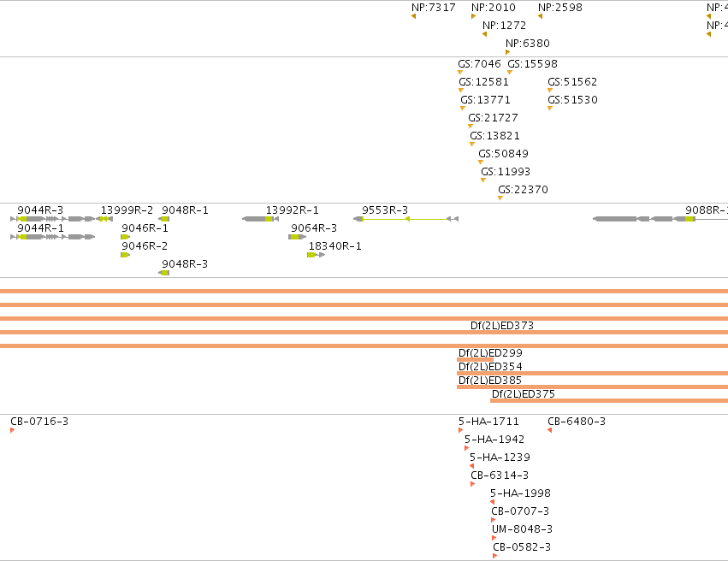Click the GS:13821 insertion label
Viewport: 728px width, 561px height.
point(494,136)
